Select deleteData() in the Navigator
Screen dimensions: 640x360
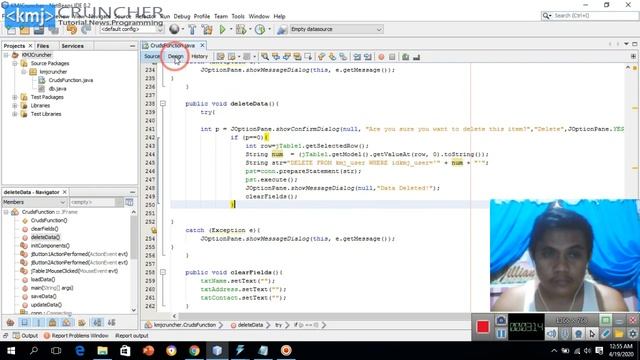tap(45, 237)
